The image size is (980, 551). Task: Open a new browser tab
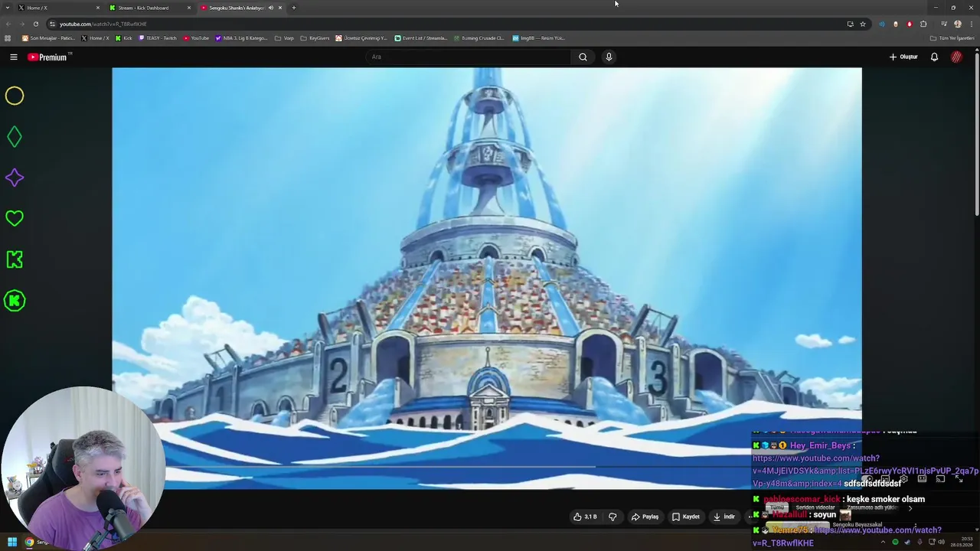point(293,8)
